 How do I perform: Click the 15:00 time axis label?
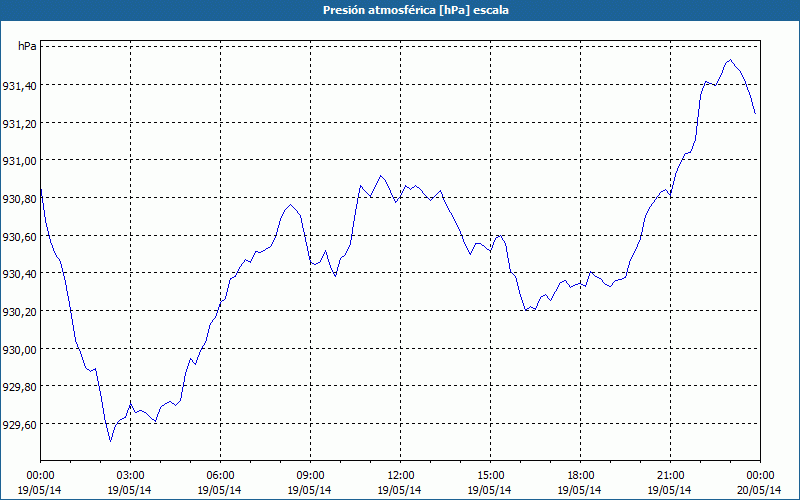(490, 476)
